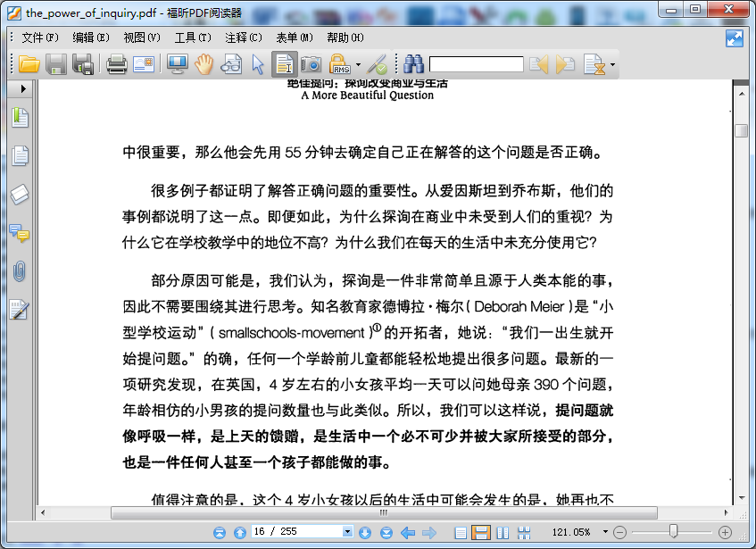756x549 pixels.
Task: Click the Save icon in toolbar
Action: pyautogui.click(x=56, y=64)
